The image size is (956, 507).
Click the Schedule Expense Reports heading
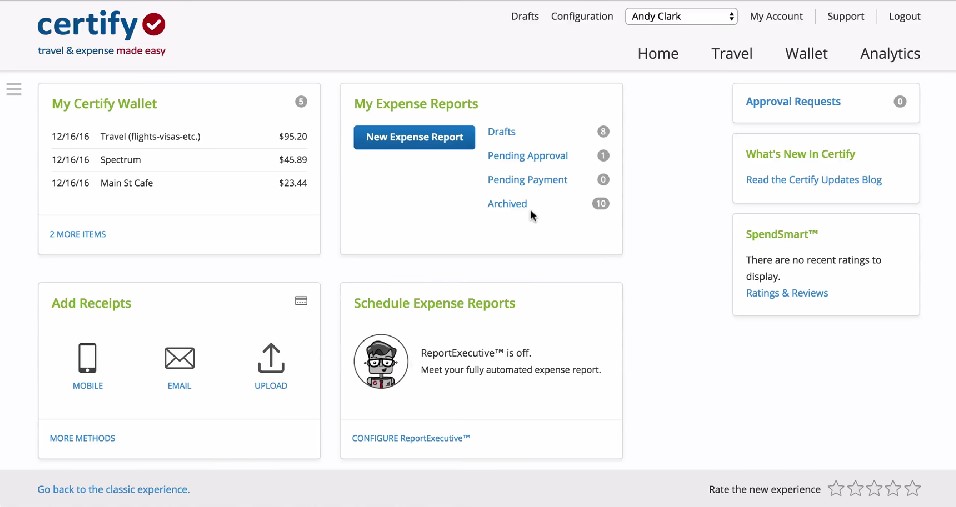[x=434, y=303]
